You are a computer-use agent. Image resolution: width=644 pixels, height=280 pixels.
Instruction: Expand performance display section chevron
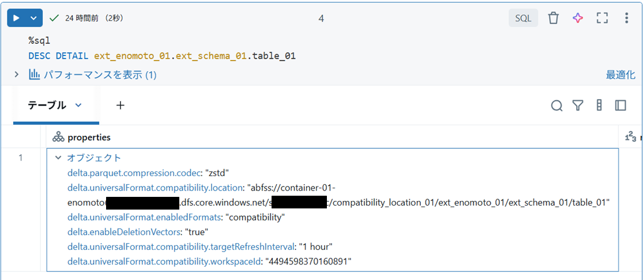click(17, 74)
